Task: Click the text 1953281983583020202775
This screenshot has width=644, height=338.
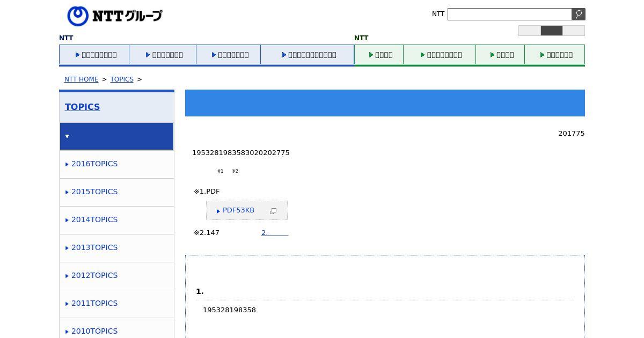Action: [241, 153]
